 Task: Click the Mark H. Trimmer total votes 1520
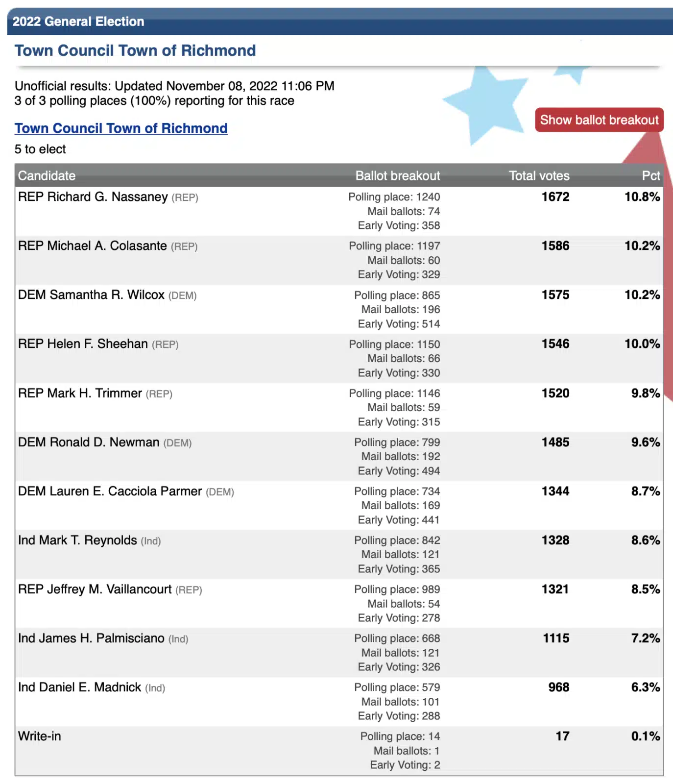pyautogui.click(x=555, y=393)
